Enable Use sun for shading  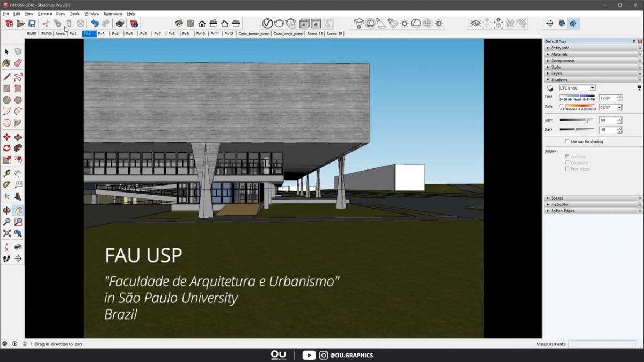(x=567, y=142)
